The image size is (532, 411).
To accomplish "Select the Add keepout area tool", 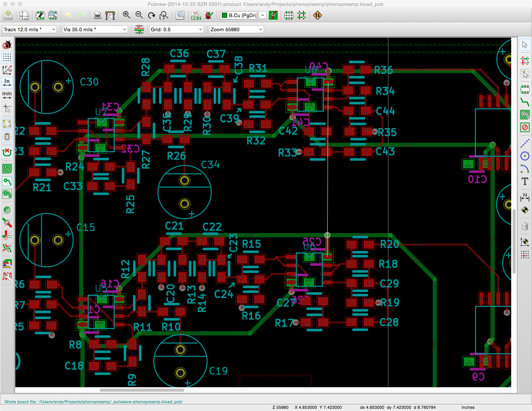I will [x=525, y=128].
